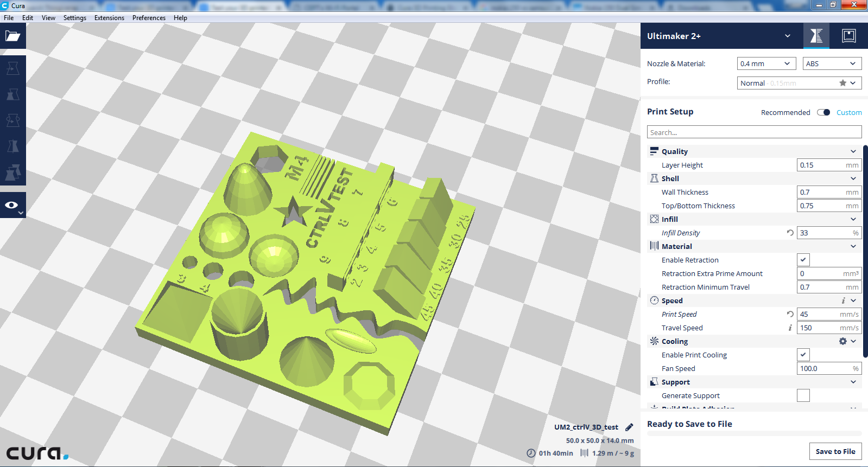
Task: Click the Custom print setup label
Action: coord(849,112)
